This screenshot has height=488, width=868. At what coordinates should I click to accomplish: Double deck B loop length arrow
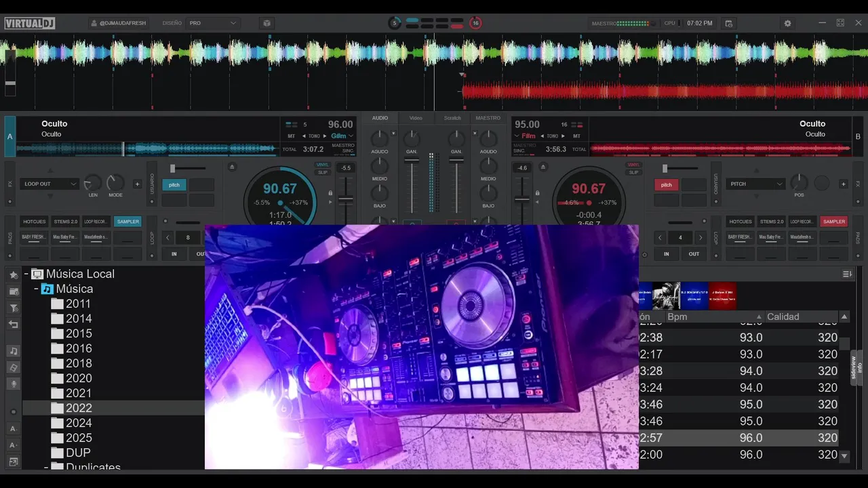[x=701, y=237]
